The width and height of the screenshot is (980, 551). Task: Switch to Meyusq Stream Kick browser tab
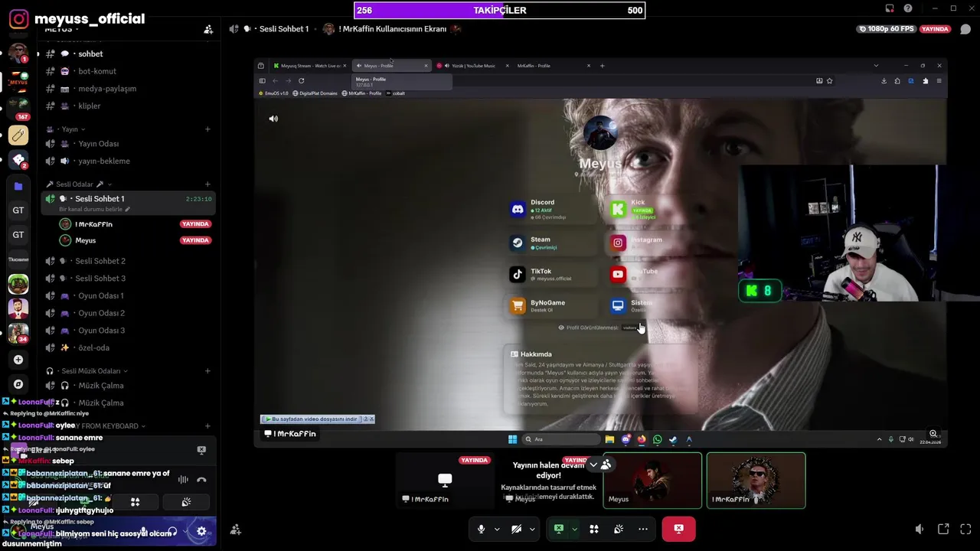pos(310,66)
